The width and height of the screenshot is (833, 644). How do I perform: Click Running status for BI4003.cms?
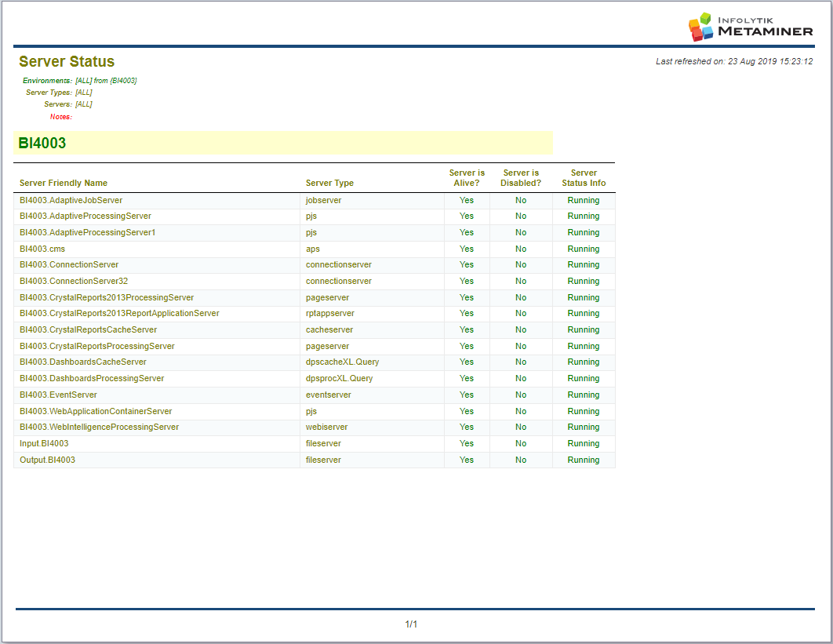click(584, 249)
